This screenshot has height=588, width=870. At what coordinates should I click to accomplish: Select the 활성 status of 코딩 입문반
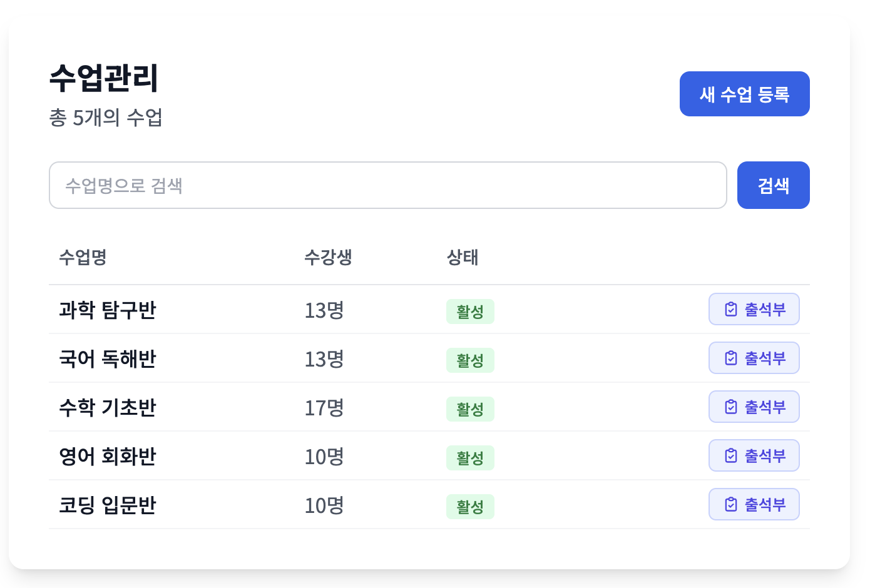tap(470, 506)
